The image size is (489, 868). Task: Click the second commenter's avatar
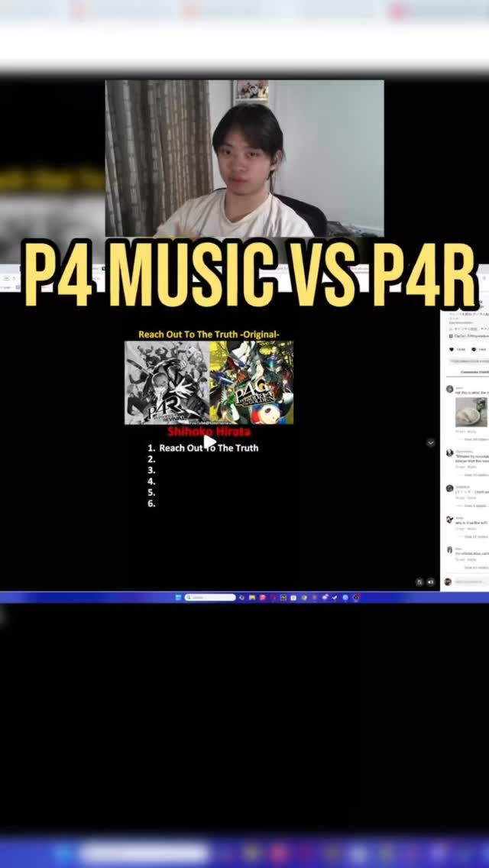[x=450, y=453]
